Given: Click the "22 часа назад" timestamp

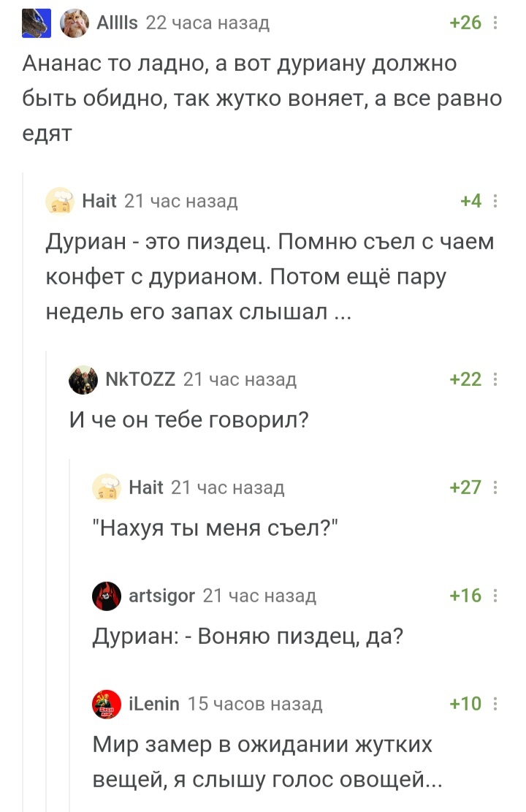Looking at the screenshot, I should pyautogui.click(x=208, y=23).
